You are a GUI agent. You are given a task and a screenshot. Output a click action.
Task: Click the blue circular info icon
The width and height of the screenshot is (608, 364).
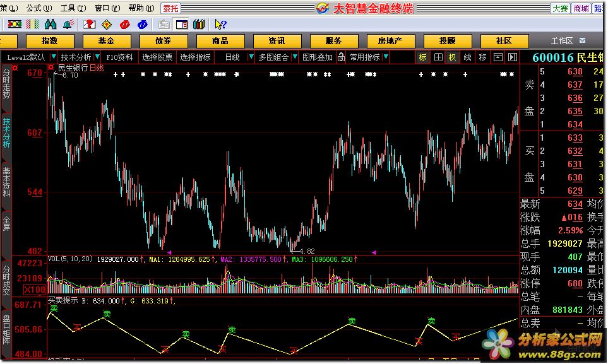[142, 25]
